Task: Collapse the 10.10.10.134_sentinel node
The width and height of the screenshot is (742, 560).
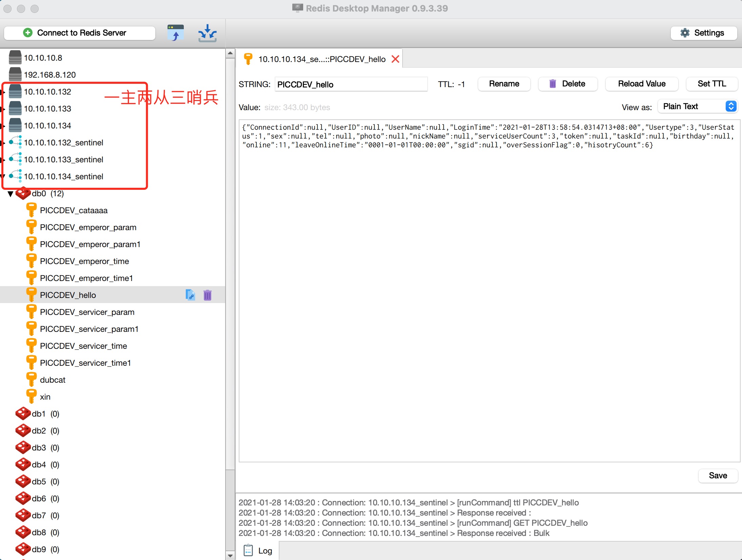Action: pyautogui.click(x=3, y=177)
